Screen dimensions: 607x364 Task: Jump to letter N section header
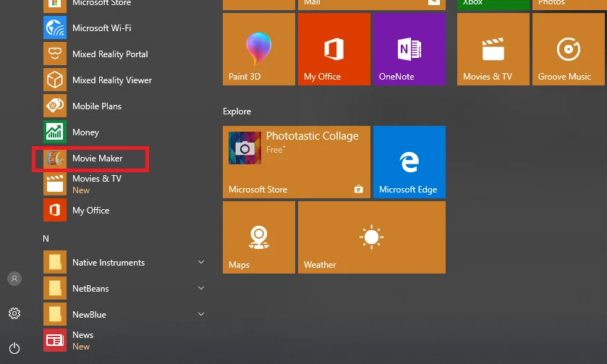[x=46, y=239]
